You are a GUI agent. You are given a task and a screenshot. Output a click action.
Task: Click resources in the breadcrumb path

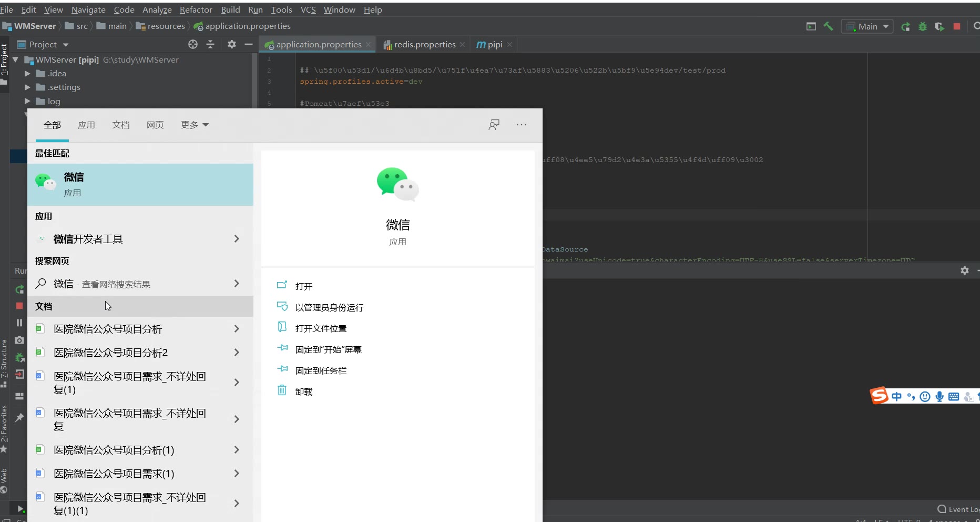[166, 26]
